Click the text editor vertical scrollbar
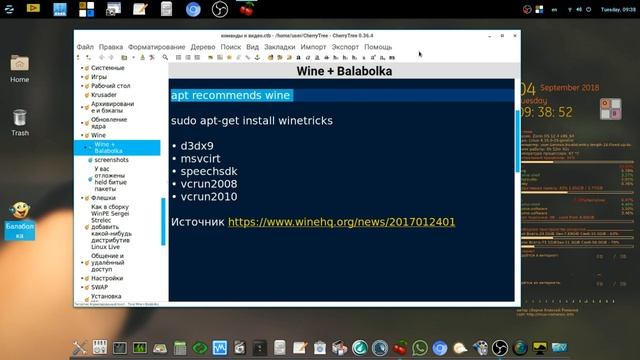 click(x=518, y=141)
